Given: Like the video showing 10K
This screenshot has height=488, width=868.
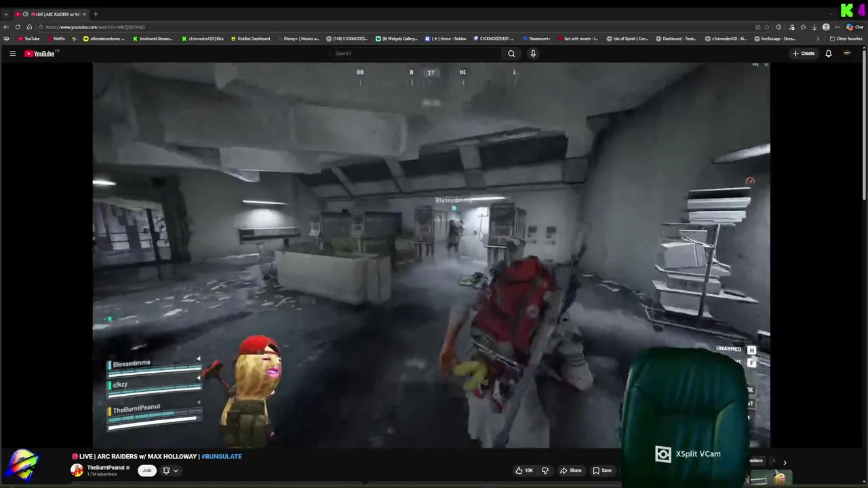Looking at the screenshot, I should pos(524,470).
